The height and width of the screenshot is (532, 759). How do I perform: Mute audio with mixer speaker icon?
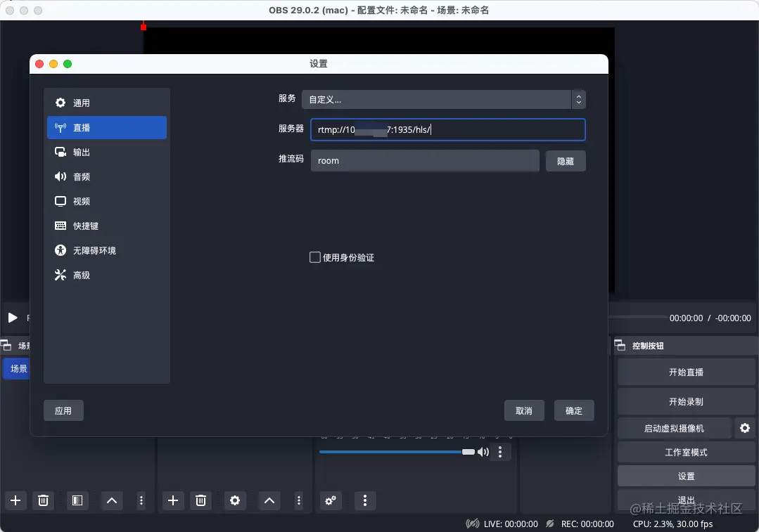click(483, 452)
